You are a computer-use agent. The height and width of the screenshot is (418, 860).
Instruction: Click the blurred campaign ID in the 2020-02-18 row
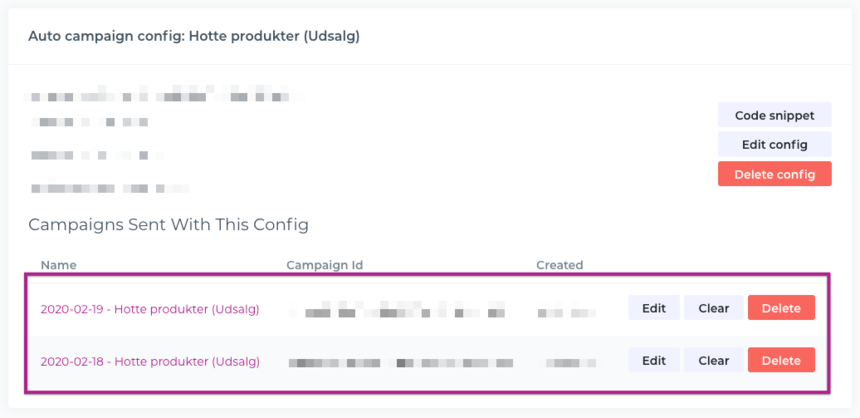point(400,362)
